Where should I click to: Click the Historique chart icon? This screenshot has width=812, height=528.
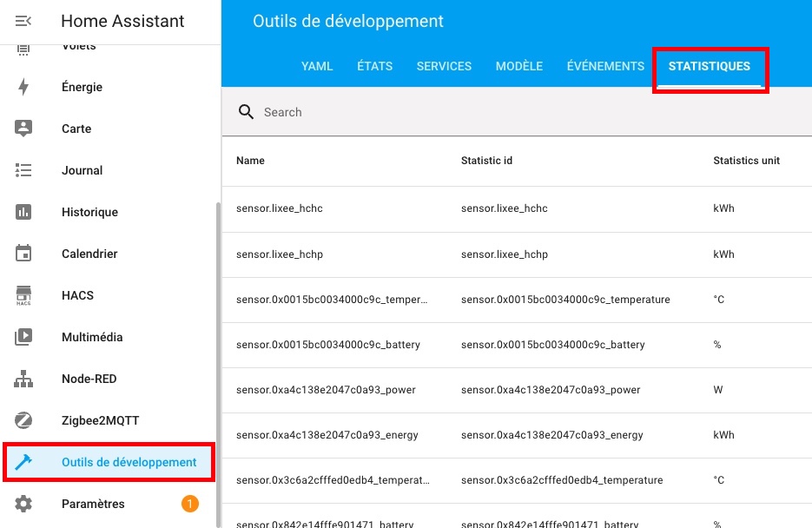point(23,212)
